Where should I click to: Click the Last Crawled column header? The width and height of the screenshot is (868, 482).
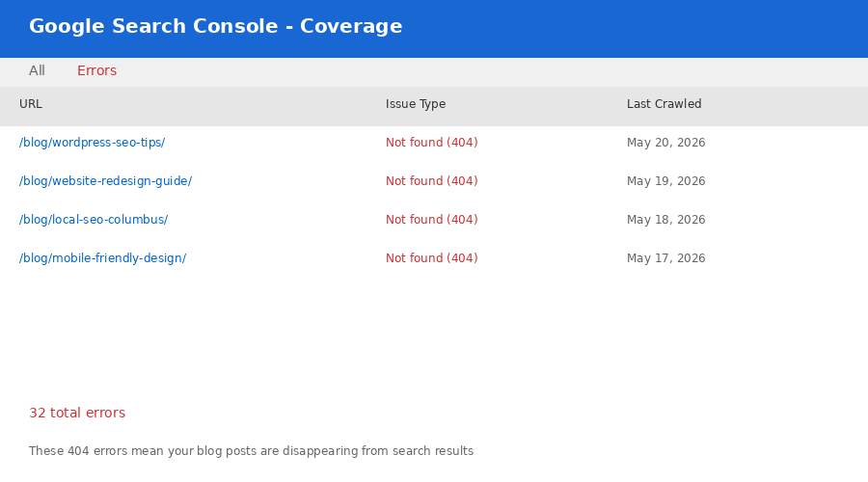(664, 104)
